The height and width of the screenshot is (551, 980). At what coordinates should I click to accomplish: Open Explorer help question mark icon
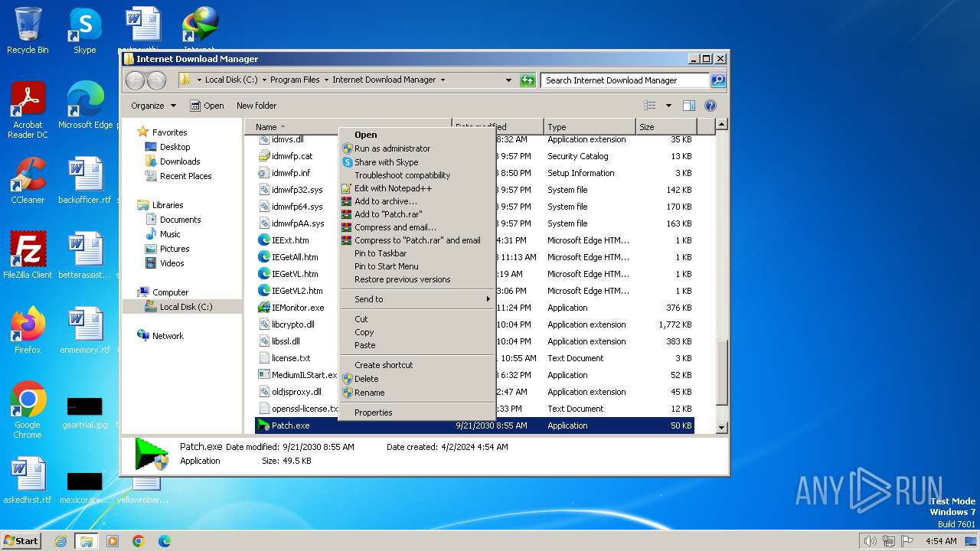[x=710, y=106]
